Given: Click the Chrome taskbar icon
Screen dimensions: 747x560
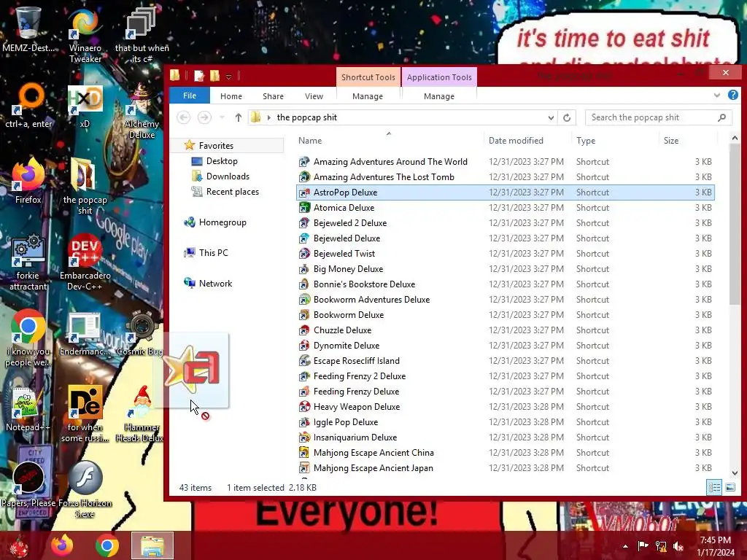Looking at the screenshot, I should (x=107, y=545).
